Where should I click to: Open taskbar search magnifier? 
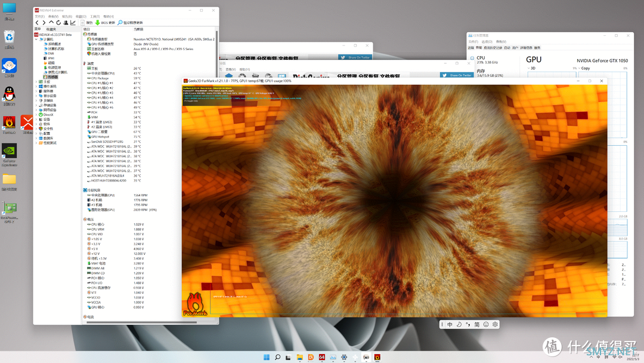tap(278, 357)
